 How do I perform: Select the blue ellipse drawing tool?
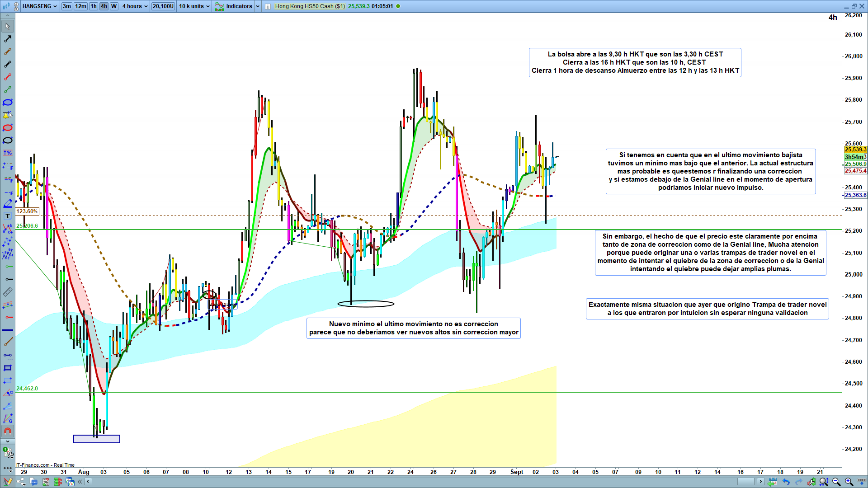click(8, 102)
